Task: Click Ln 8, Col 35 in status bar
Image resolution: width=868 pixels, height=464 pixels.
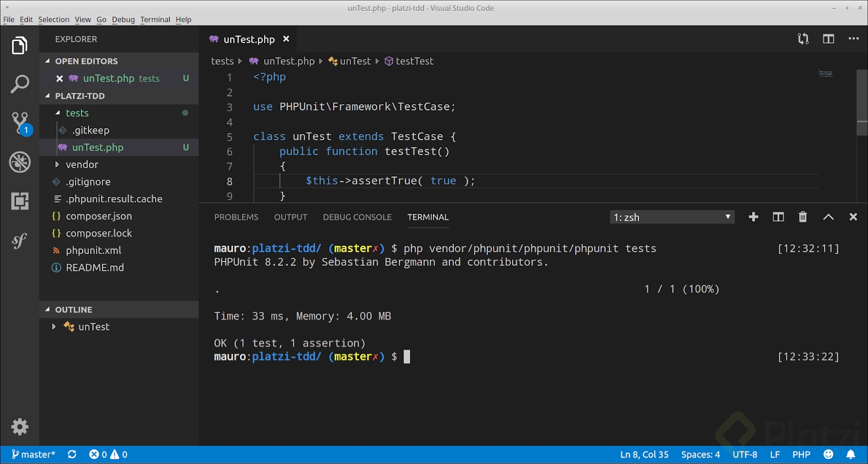Action: (644, 455)
